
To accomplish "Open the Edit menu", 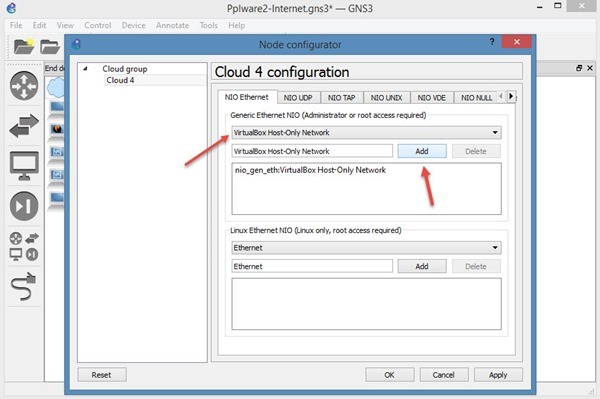I will [39, 25].
